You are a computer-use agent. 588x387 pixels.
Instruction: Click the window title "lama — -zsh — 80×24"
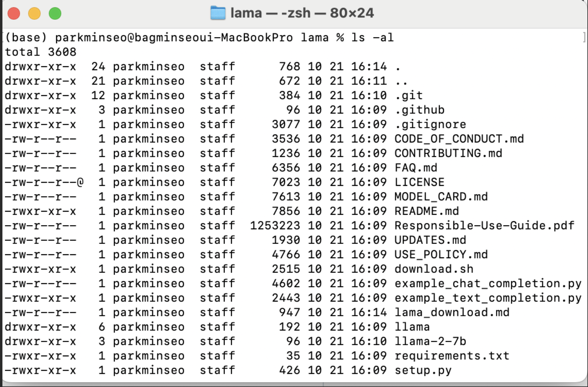(x=302, y=13)
